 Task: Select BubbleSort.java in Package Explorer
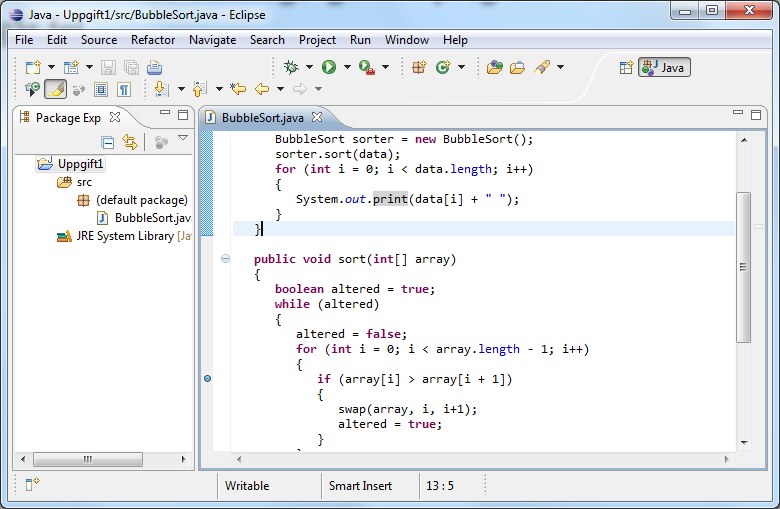(144, 218)
